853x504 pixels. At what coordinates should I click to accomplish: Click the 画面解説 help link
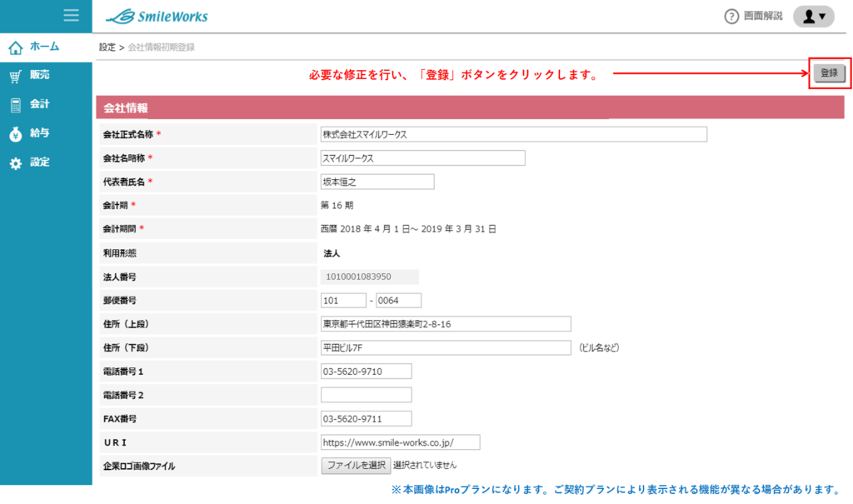[x=763, y=16]
